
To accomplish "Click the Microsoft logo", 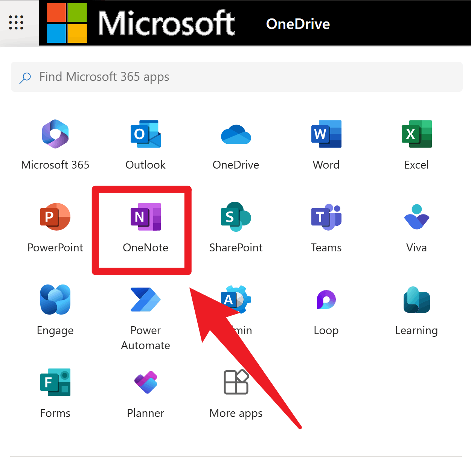I will tap(67, 23).
